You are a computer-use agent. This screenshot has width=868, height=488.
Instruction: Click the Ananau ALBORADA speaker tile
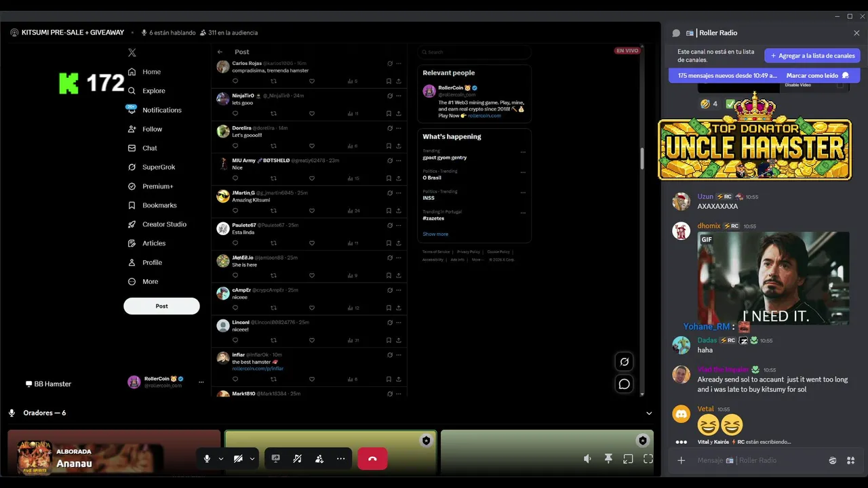pos(114,452)
